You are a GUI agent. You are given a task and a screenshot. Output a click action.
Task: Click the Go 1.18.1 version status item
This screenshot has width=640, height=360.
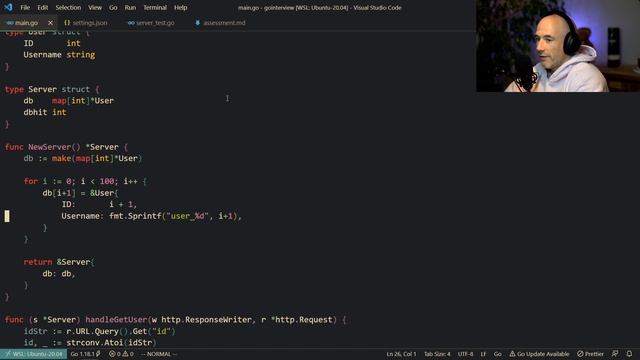point(85,354)
